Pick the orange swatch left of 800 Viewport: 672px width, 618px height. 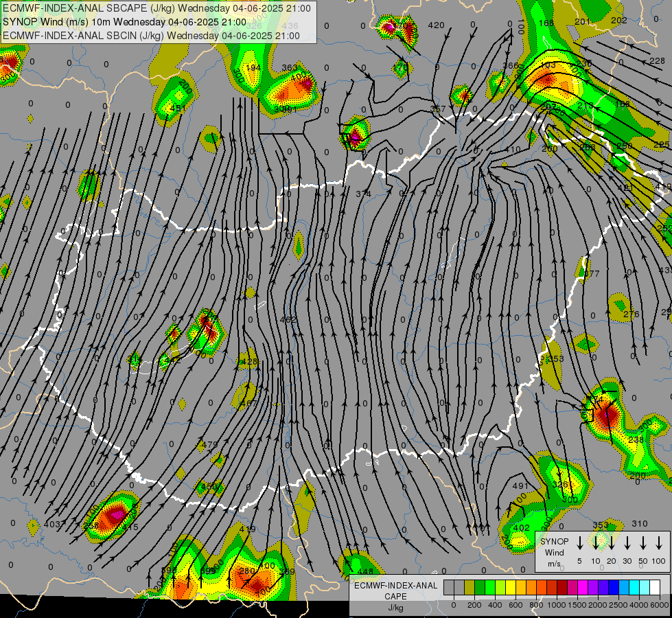point(531,588)
